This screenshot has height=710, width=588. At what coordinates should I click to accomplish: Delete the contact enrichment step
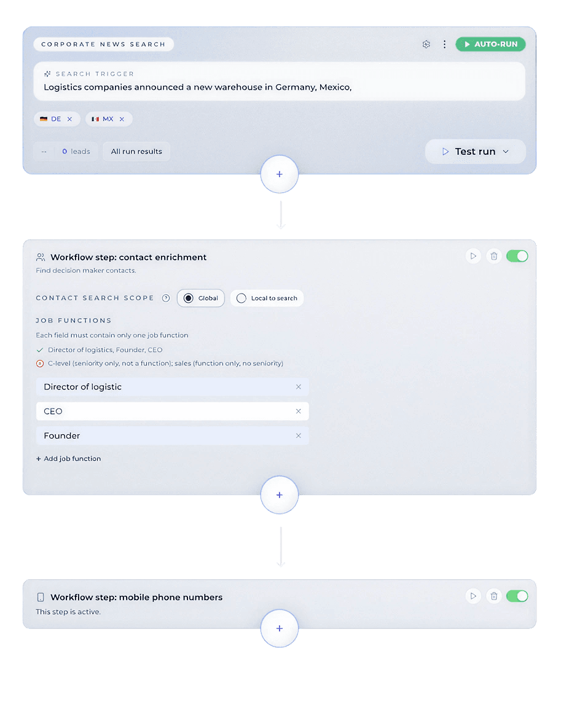click(x=494, y=256)
